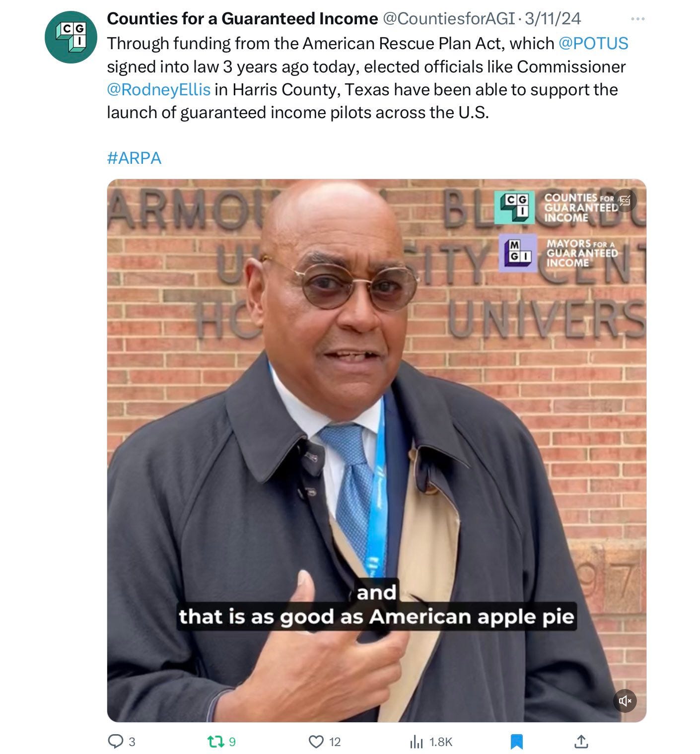View analytics bar chart icon
Viewport: 700px width, 754px height.
[416, 742]
